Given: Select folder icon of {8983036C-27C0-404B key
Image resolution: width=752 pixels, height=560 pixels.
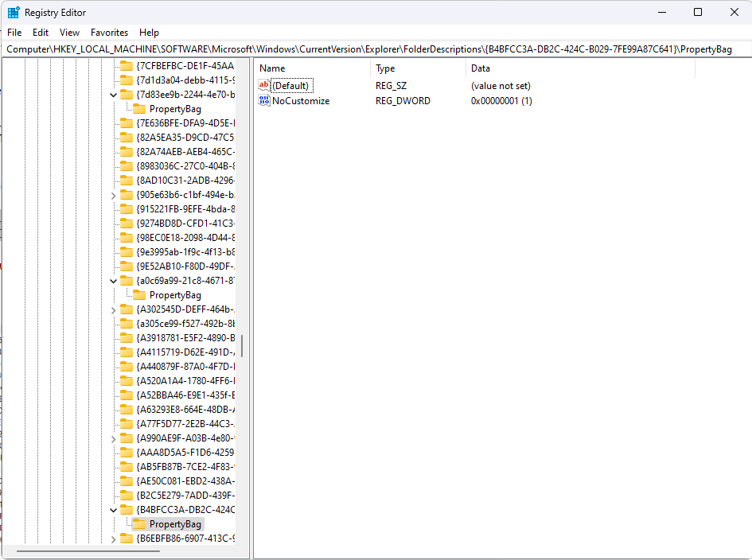Looking at the screenshot, I should (127, 166).
